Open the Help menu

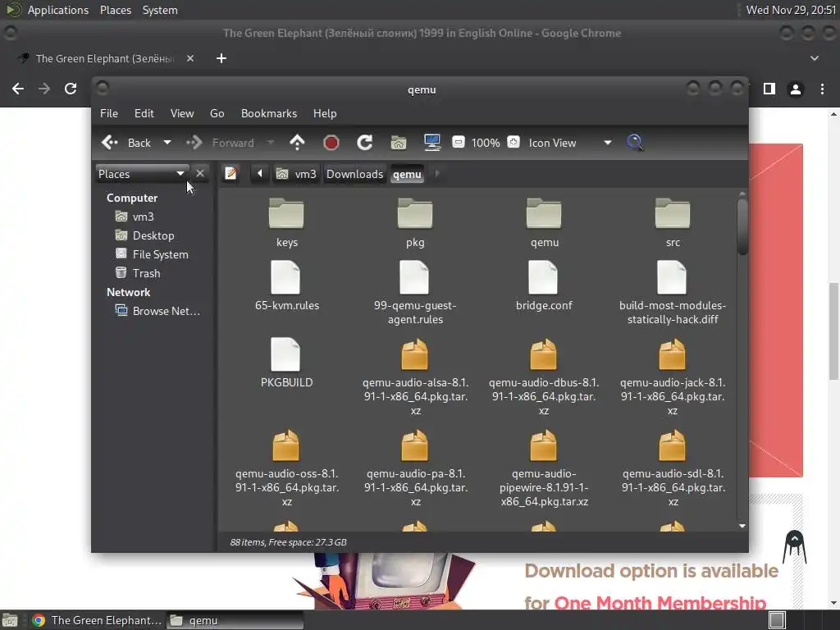coord(325,113)
